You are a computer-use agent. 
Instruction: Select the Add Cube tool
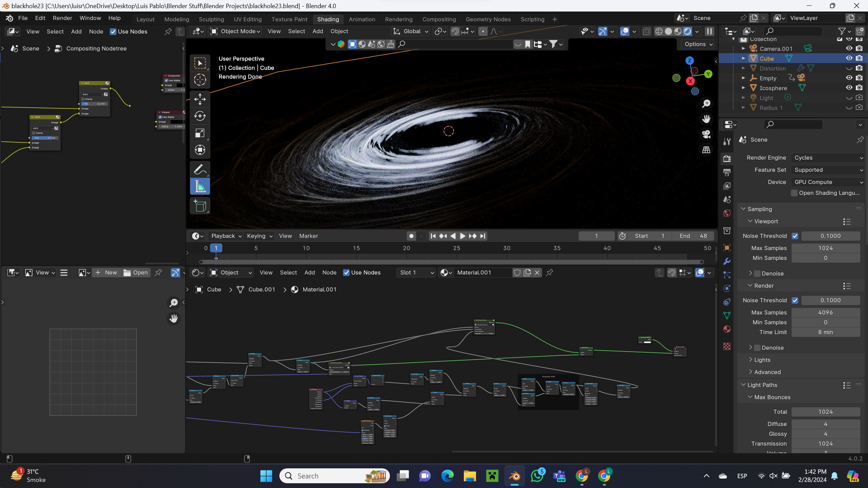click(x=200, y=206)
